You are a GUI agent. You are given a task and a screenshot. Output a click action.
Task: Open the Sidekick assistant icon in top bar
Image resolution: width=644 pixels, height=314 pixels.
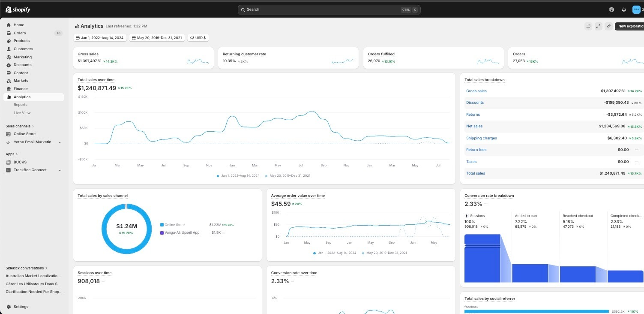point(611,9)
